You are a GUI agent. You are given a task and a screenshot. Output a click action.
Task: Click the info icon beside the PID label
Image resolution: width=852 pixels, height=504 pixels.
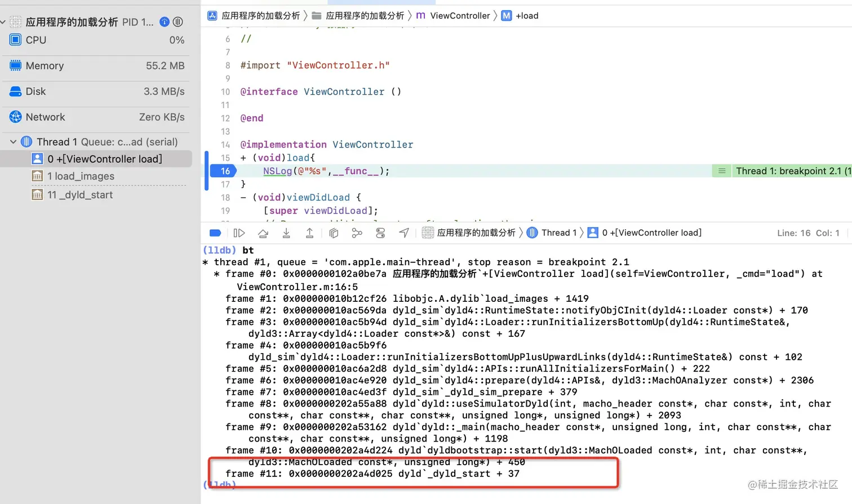pyautogui.click(x=165, y=22)
